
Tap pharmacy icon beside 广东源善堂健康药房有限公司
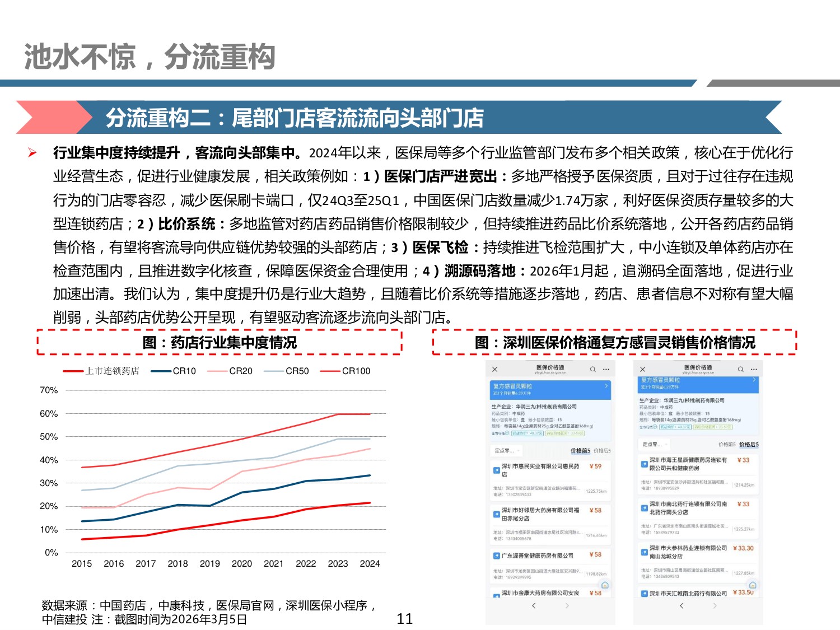pyautogui.click(x=496, y=556)
